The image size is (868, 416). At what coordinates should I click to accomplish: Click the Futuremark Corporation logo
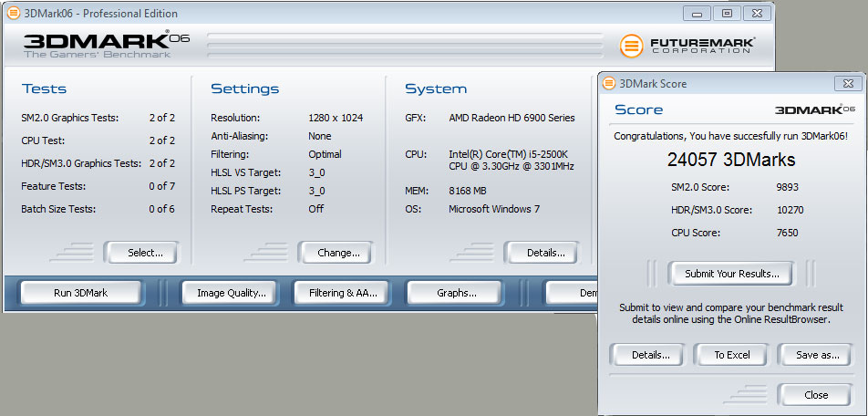pyautogui.click(x=687, y=46)
